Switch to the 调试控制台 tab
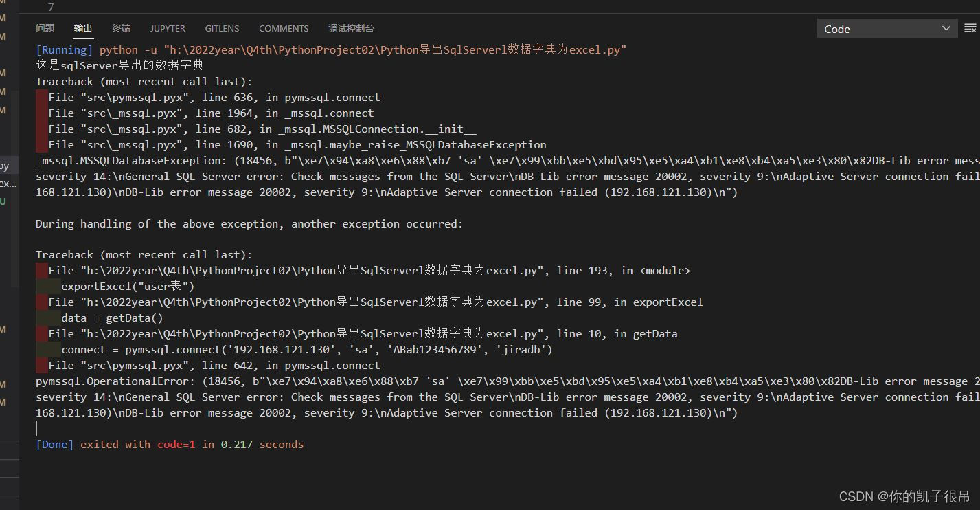 351,28
